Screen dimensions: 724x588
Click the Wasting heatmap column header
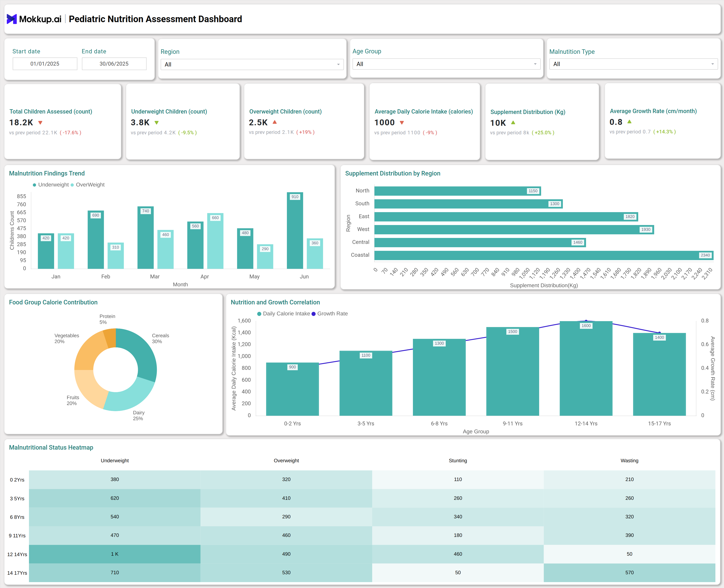[629, 461]
